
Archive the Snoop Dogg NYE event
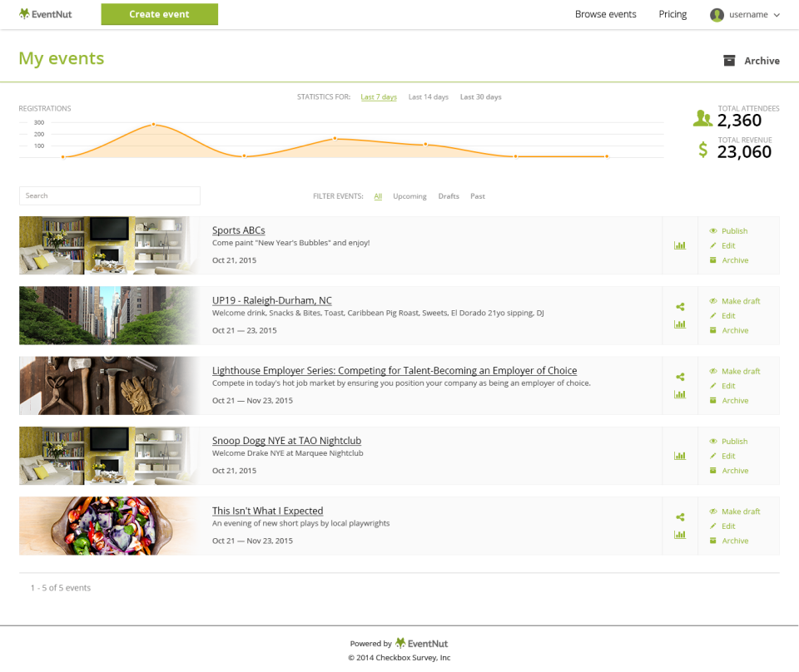(729, 471)
